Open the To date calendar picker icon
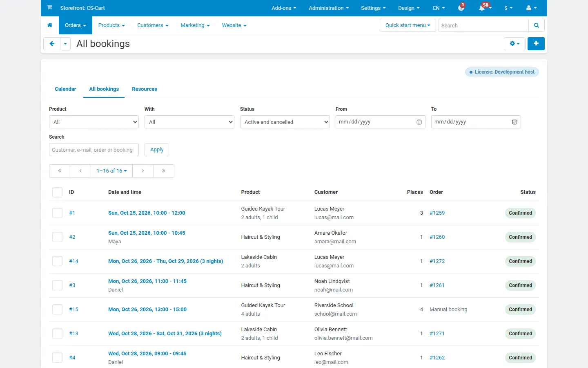588x368 pixels. pos(514,122)
